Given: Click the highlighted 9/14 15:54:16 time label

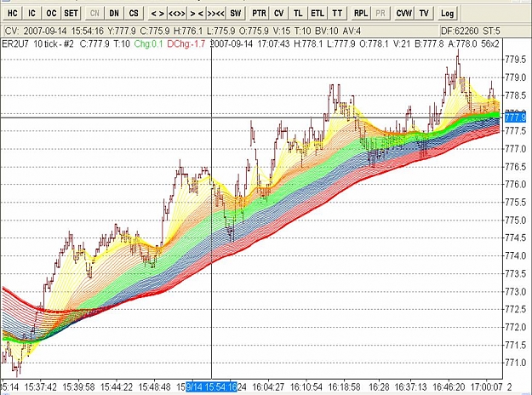Looking at the screenshot, I should (x=212, y=386).
